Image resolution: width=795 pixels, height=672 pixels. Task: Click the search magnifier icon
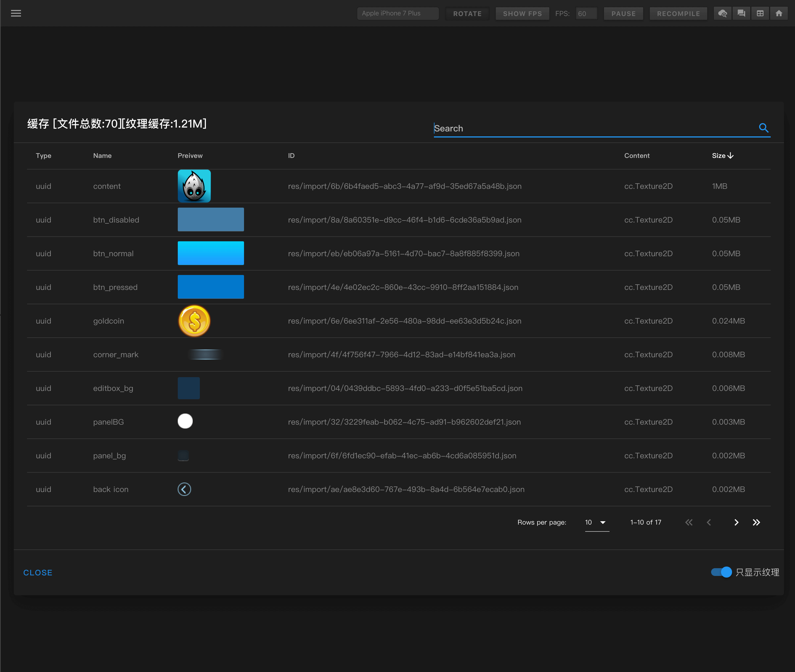[763, 128]
